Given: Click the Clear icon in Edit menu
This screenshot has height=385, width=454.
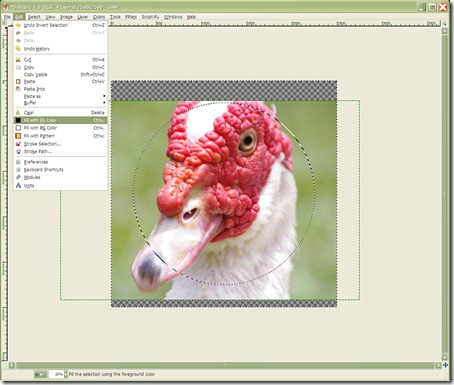Looking at the screenshot, I should click(x=18, y=113).
